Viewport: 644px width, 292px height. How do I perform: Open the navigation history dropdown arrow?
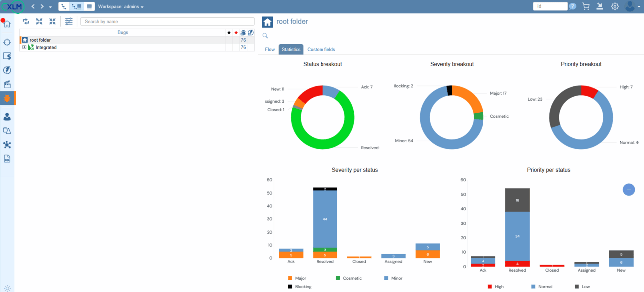(50, 7)
